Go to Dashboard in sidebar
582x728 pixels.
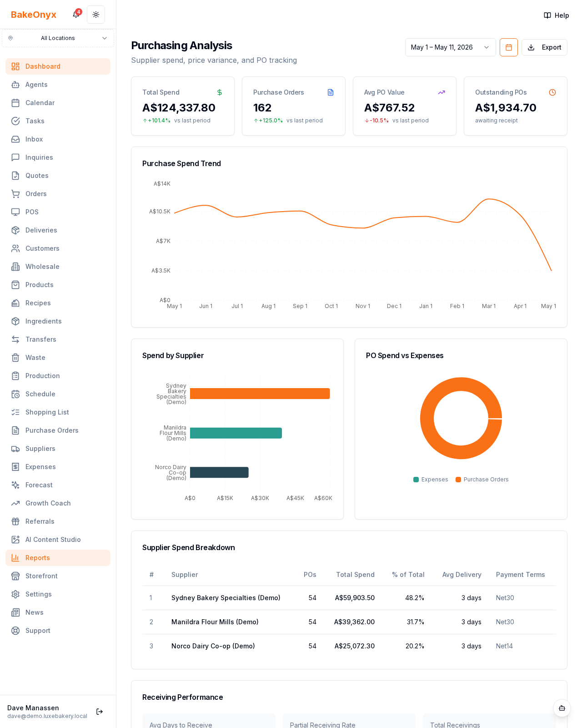(x=58, y=66)
